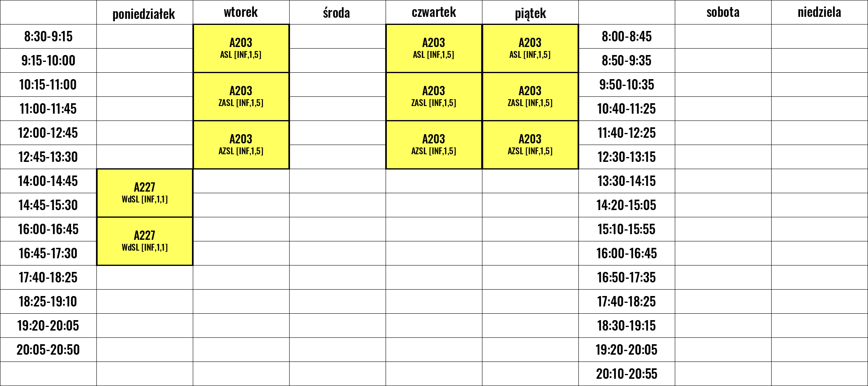Click the sobota column header

click(x=723, y=12)
